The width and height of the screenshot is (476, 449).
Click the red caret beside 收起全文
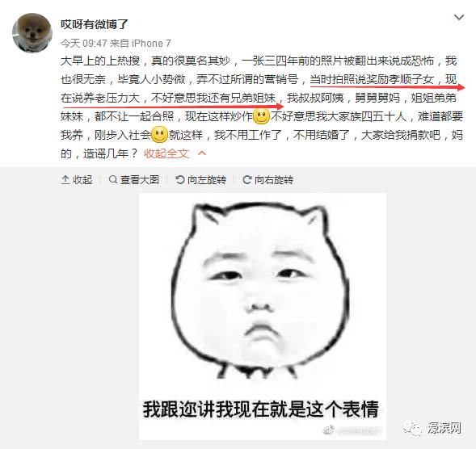[202, 153]
